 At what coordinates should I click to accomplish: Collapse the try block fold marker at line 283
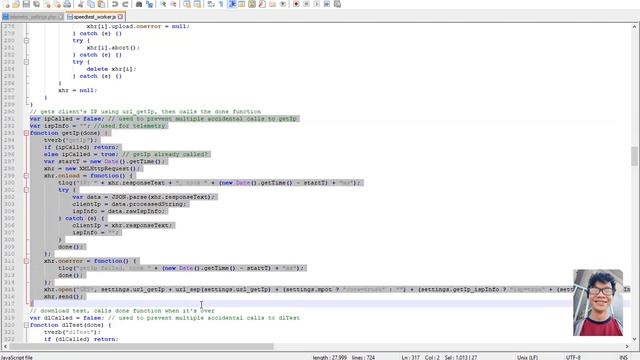click(26, 62)
